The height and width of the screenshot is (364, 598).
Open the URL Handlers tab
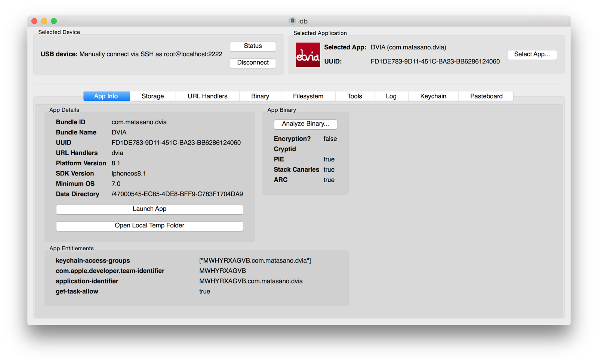207,96
